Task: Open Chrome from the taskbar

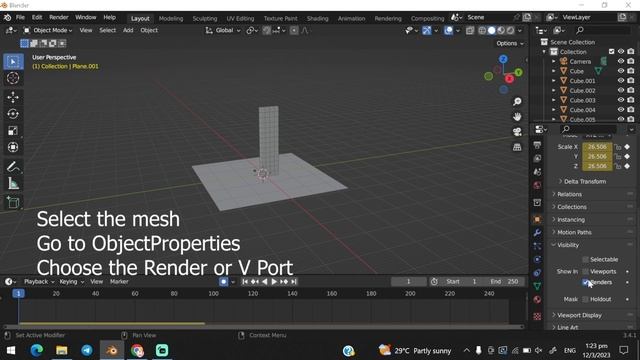Action: pos(137,350)
